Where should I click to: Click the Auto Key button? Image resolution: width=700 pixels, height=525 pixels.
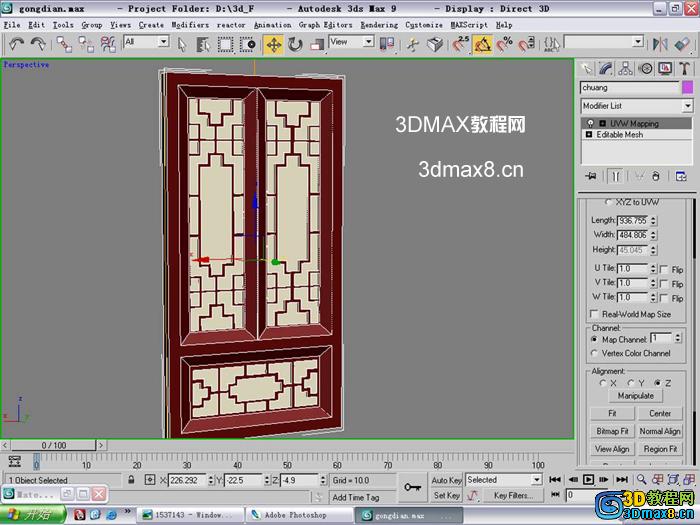click(x=446, y=480)
